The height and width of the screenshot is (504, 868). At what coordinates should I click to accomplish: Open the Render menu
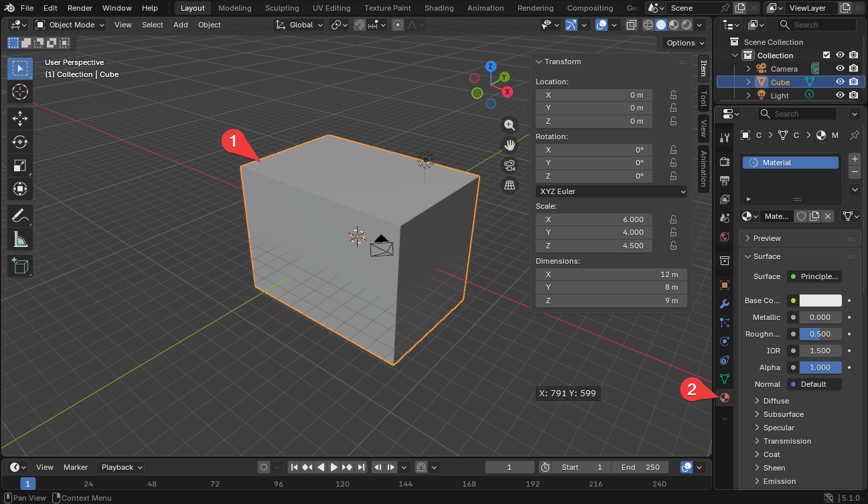[x=80, y=8]
